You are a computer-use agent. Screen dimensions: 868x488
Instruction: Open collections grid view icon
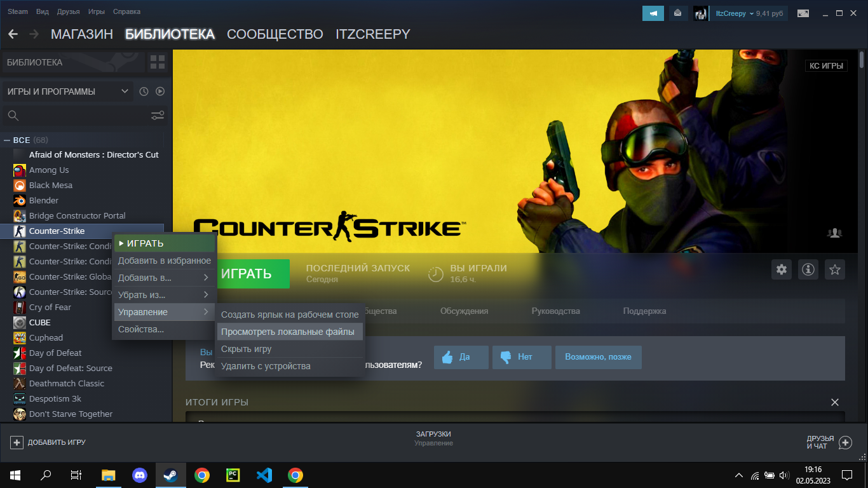click(x=157, y=62)
